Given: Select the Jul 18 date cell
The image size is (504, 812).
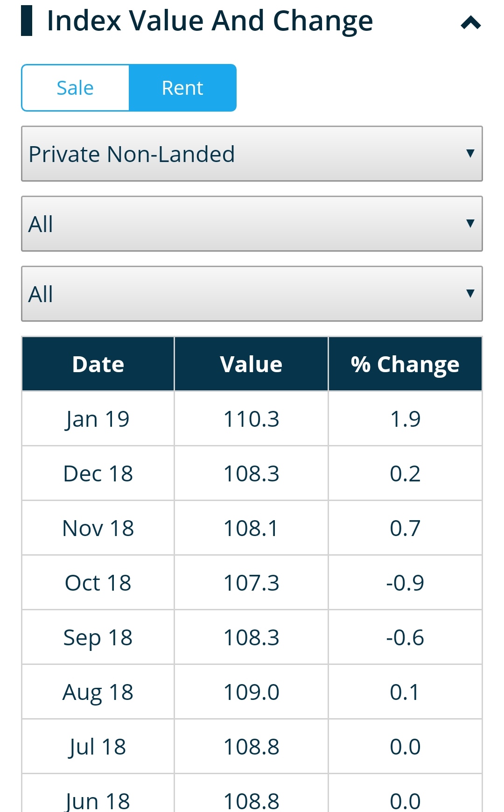Looking at the screenshot, I should coord(98,747).
